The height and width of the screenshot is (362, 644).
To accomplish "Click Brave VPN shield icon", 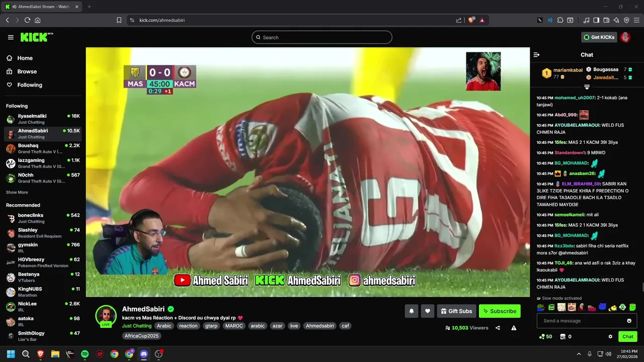I will pos(626,20).
